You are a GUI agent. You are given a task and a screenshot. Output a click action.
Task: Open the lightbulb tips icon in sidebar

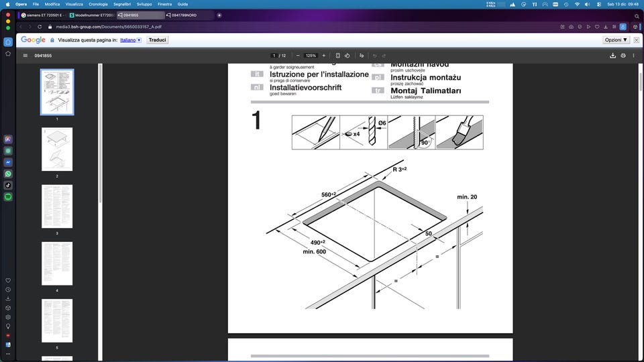(x=8, y=326)
